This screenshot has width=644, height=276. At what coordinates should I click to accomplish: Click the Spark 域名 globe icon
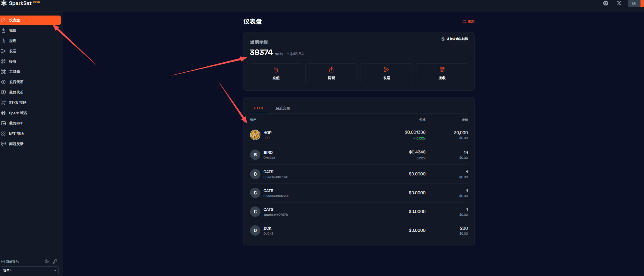pos(3,113)
